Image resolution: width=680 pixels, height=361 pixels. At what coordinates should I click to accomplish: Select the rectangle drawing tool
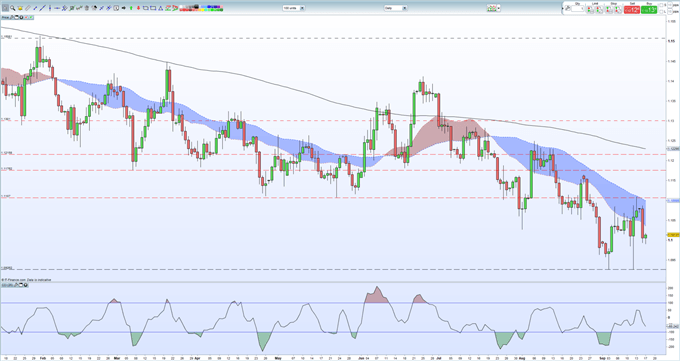tap(153, 8)
